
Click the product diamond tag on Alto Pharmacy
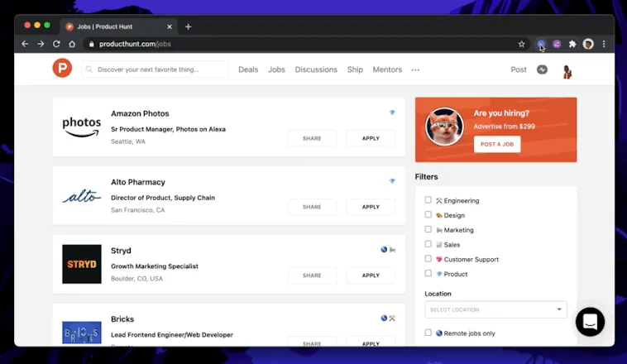pyautogui.click(x=392, y=181)
